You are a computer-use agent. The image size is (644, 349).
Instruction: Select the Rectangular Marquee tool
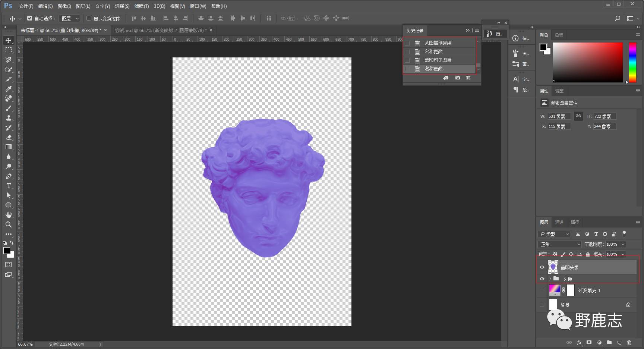tap(9, 50)
